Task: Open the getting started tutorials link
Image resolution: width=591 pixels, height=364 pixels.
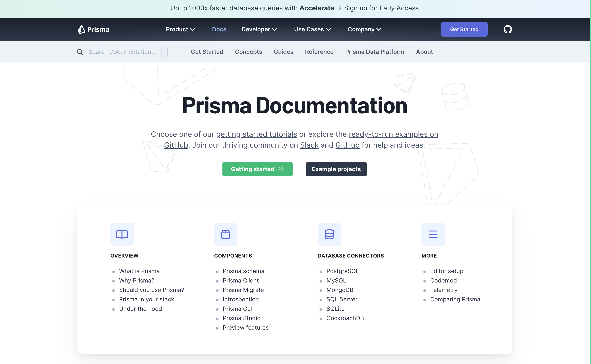Action: (x=257, y=134)
